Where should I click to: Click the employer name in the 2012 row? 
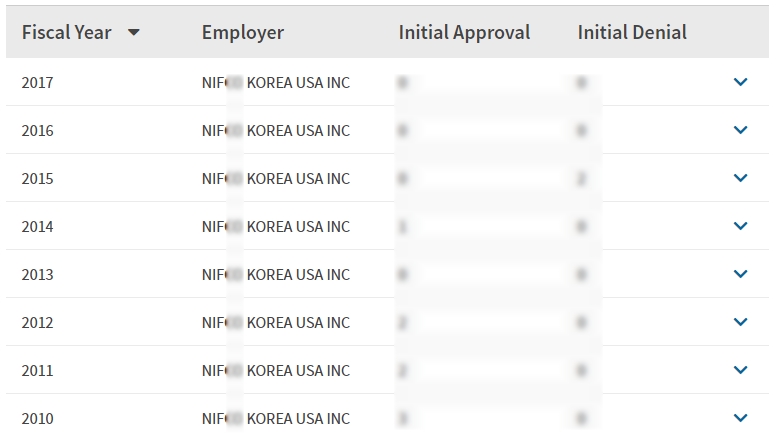tap(276, 322)
